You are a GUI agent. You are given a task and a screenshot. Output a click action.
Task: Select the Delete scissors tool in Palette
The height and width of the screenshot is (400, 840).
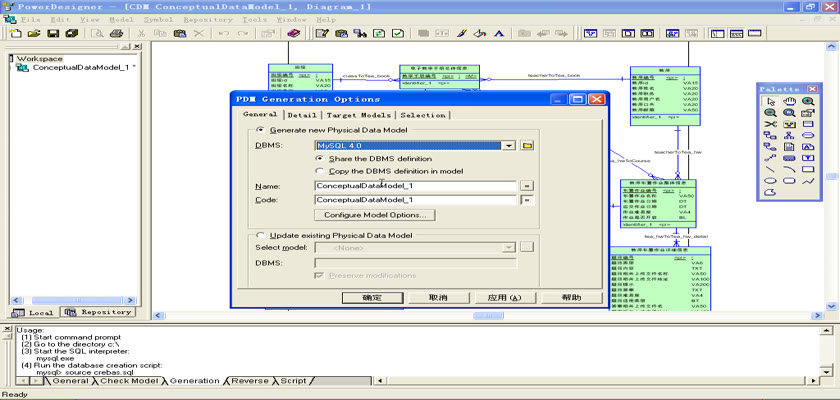pos(770,124)
